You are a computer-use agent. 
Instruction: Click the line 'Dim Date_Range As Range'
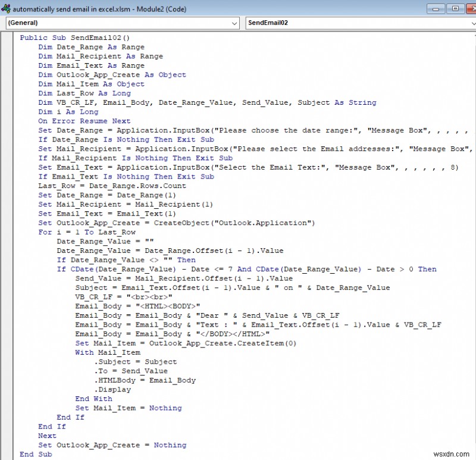92,47
